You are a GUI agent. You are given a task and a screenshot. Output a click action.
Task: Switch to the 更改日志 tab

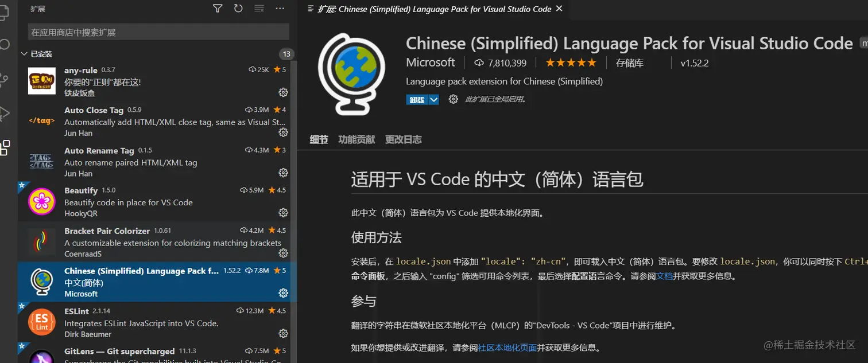(x=403, y=139)
